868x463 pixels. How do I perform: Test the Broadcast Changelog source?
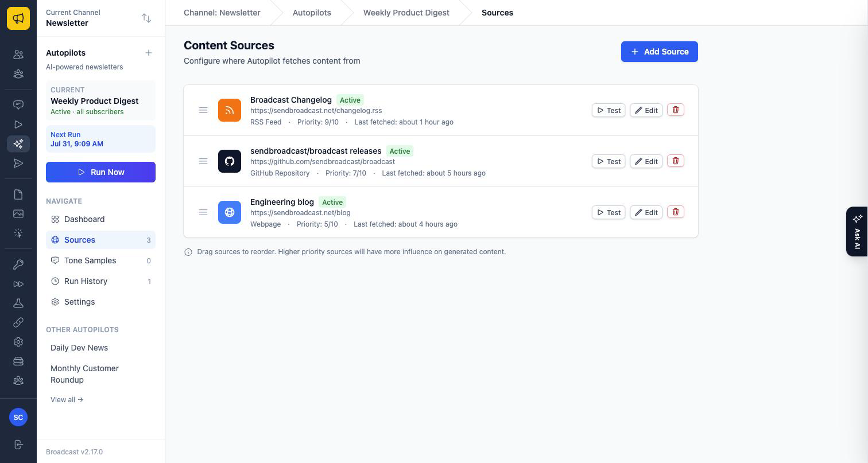[x=609, y=110]
